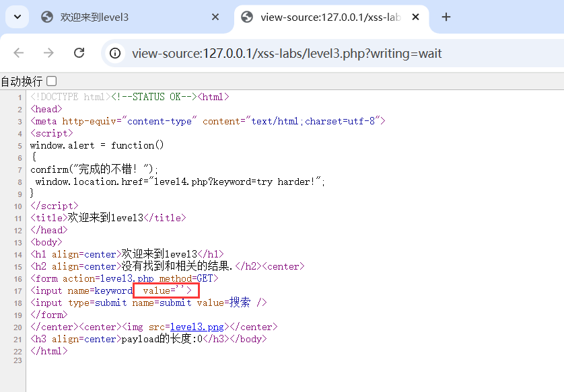The image size is (564, 392).
Task: Select the view-source:127.0.0.1 tab
Action: [x=331, y=17]
